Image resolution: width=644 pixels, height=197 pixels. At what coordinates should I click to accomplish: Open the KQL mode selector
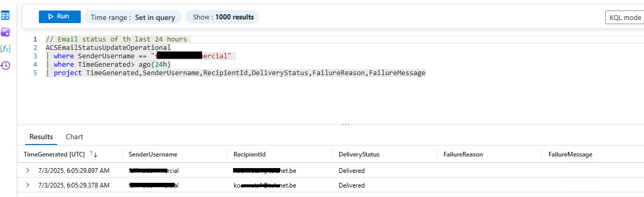coord(625,17)
